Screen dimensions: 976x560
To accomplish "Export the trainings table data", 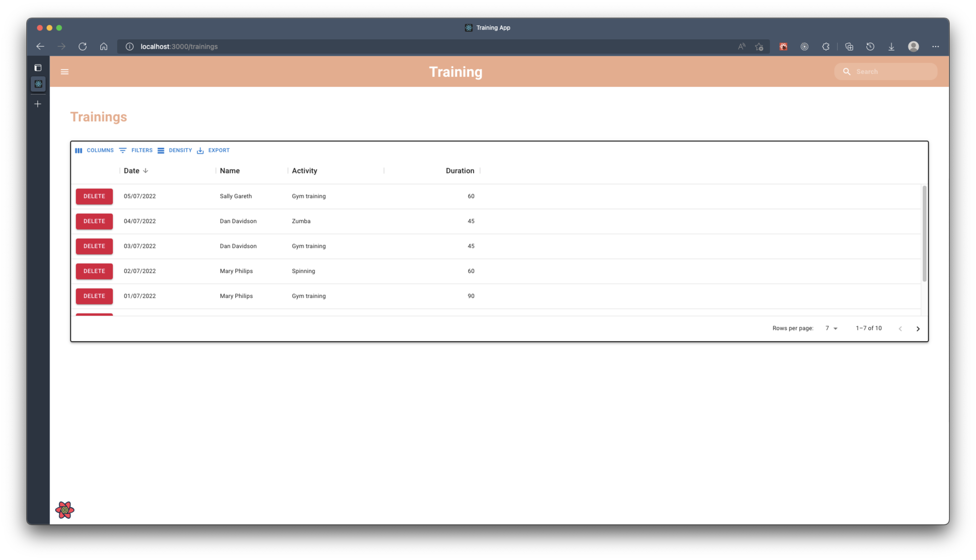I will pyautogui.click(x=213, y=150).
